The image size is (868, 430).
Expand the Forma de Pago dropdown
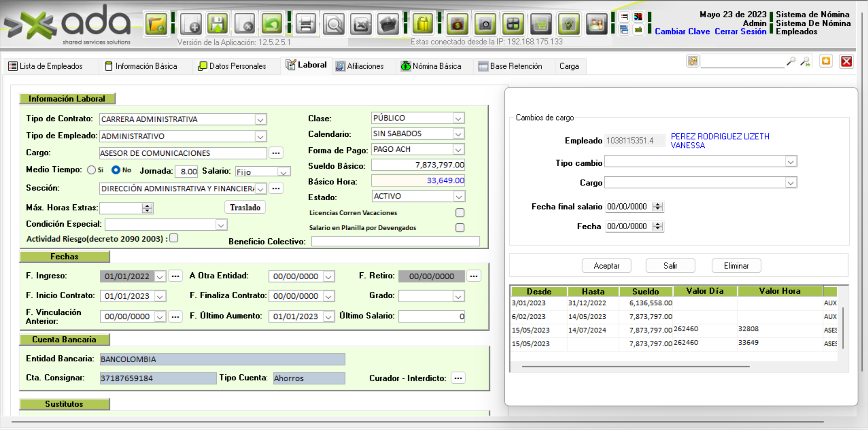tap(458, 150)
